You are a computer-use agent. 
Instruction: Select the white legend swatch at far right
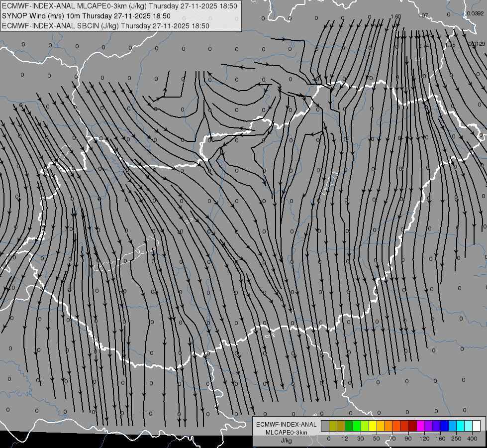[477, 426]
